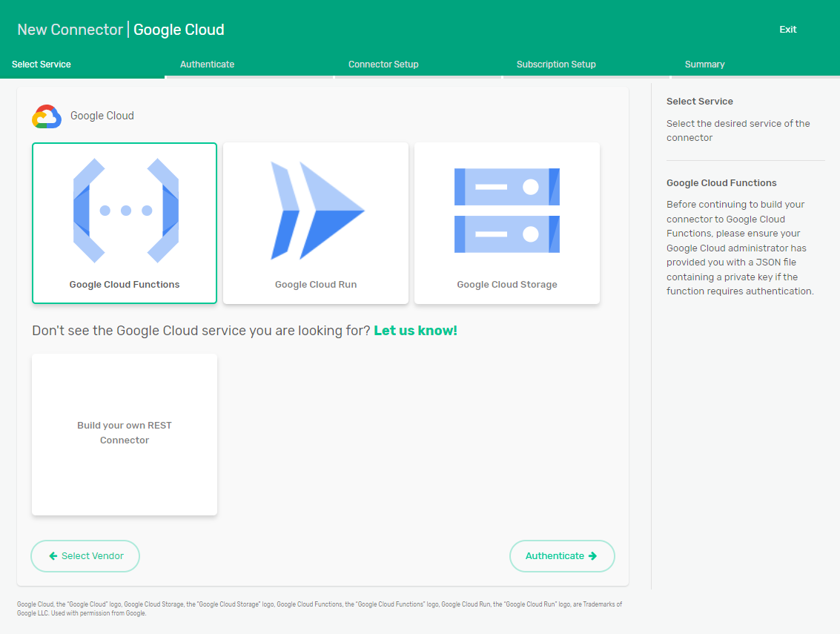Switch to the Select Service step tab
840x634 pixels.
click(42, 65)
